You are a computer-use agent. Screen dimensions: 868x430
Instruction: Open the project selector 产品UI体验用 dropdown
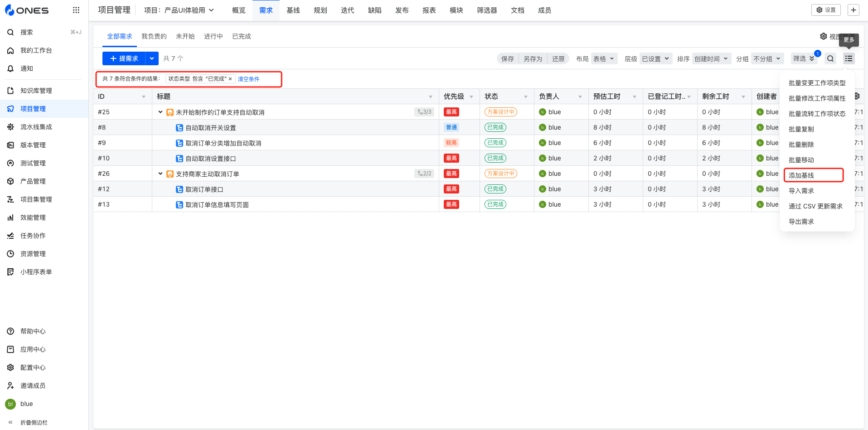[x=179, y=10]
